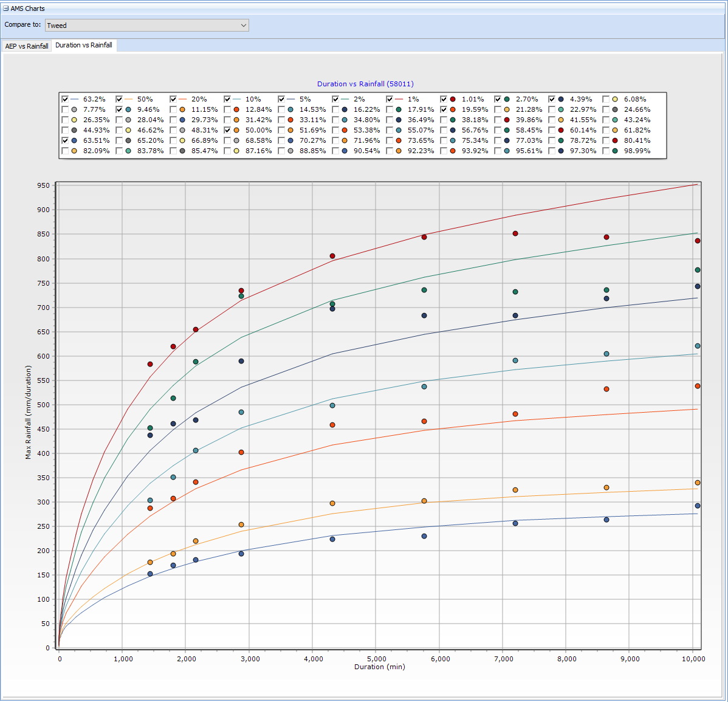Click the 98.99% green dot legend marker
The width and height of the screenshot is (728, 702).
(615, 151)
